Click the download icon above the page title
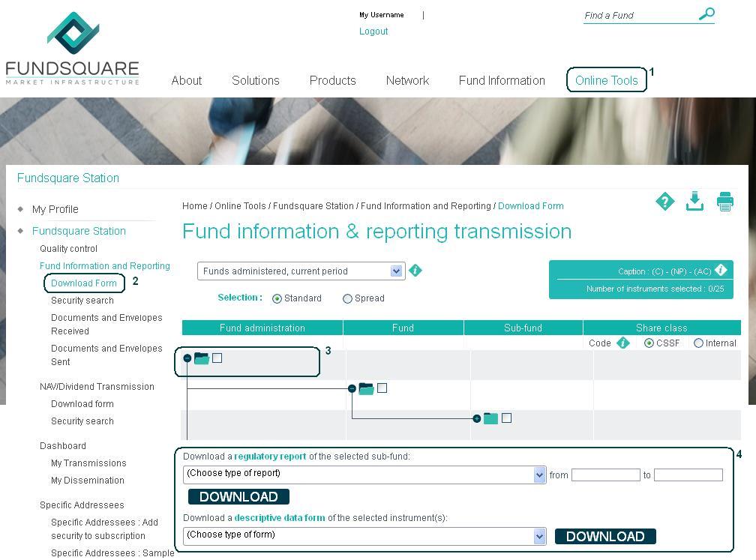756x560 pixels. click(694, 202)
